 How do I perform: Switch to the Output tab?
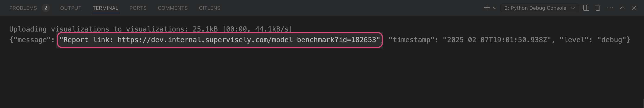coord(71,8)
